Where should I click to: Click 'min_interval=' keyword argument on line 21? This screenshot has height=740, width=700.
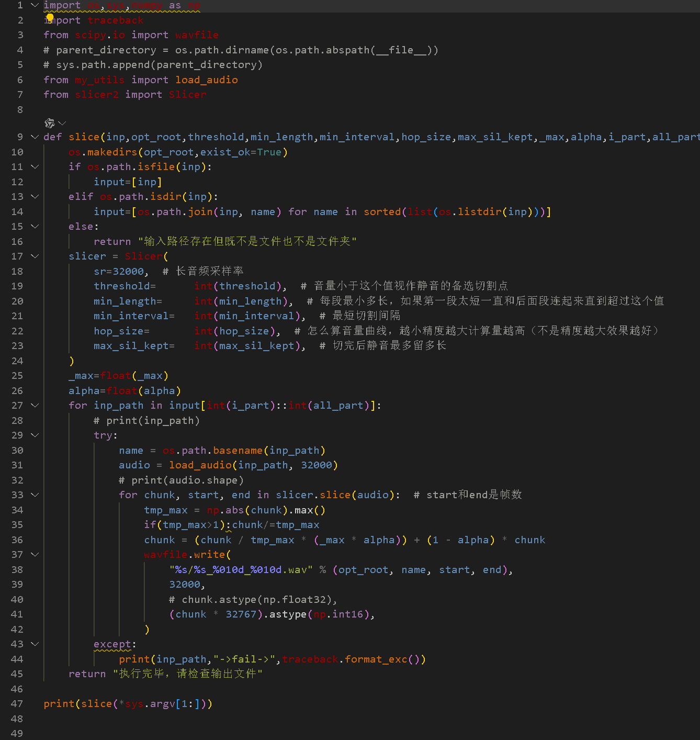click(134, 316)
